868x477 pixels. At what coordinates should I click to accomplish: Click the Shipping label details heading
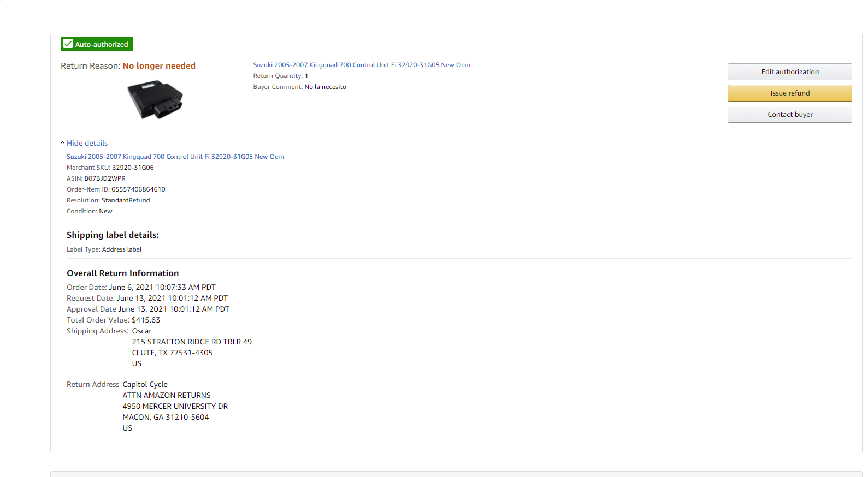click(113, 235)
